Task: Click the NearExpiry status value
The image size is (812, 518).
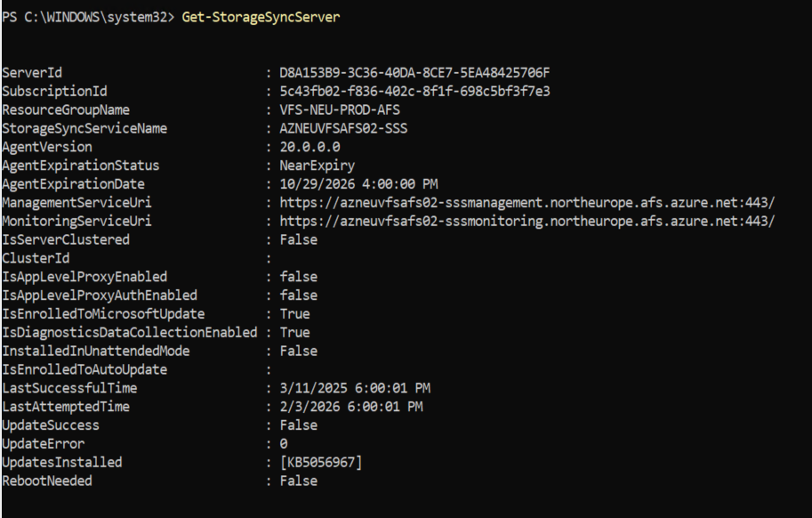Action: pyautogui.click(x=317, y=166)
